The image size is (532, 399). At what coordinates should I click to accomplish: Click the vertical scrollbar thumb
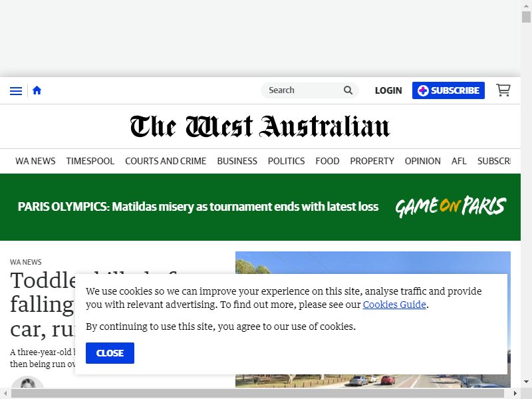point(526,17)
